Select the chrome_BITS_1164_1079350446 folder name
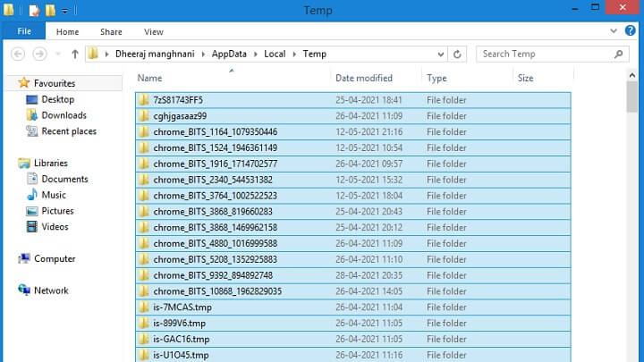644x362 pixels. click(x=216, y=131)
